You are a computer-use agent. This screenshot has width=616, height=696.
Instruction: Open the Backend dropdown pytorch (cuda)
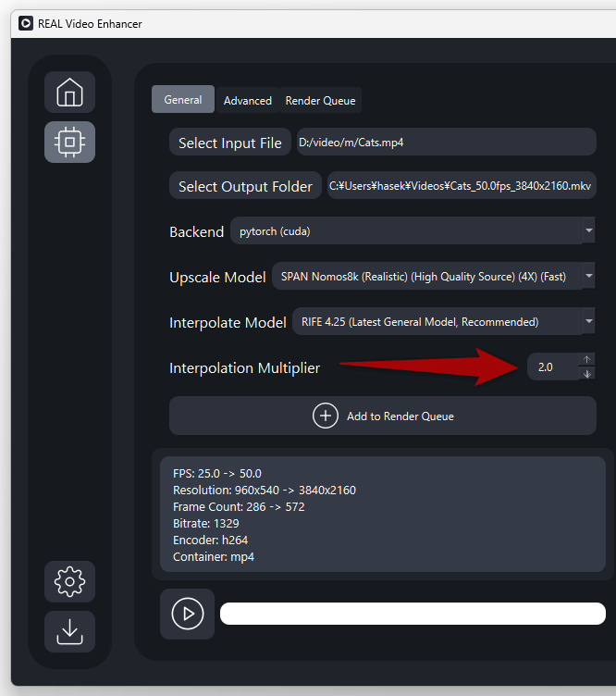click(x=413, y=230)
